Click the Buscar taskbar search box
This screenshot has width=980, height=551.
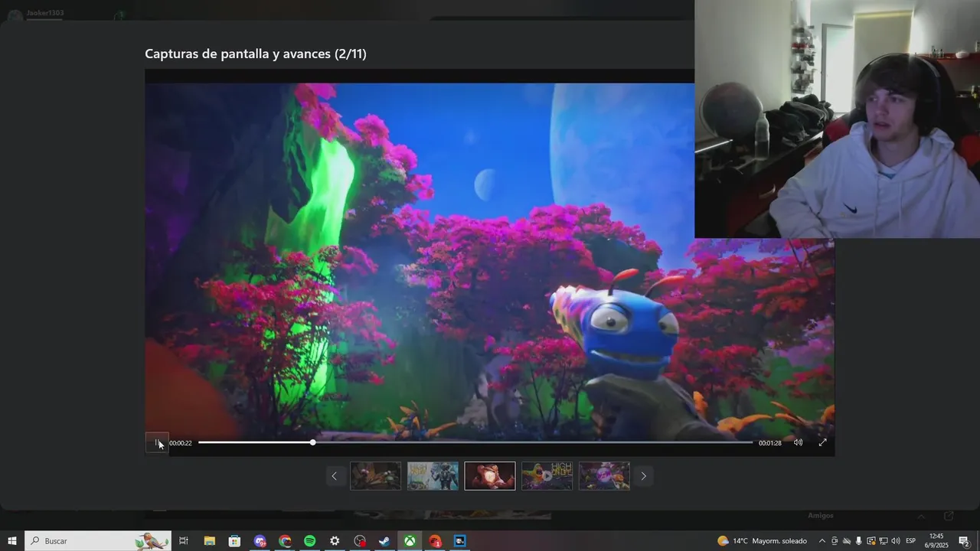(98, 541)
